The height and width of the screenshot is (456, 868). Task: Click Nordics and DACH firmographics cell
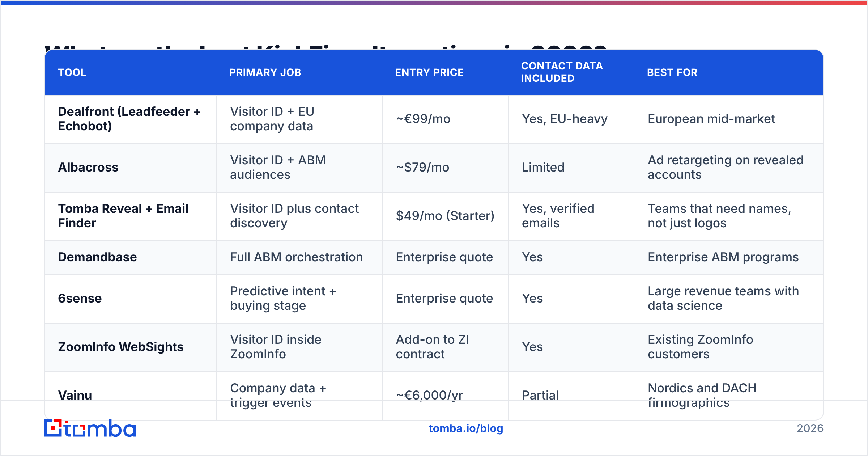pos(728,395)
